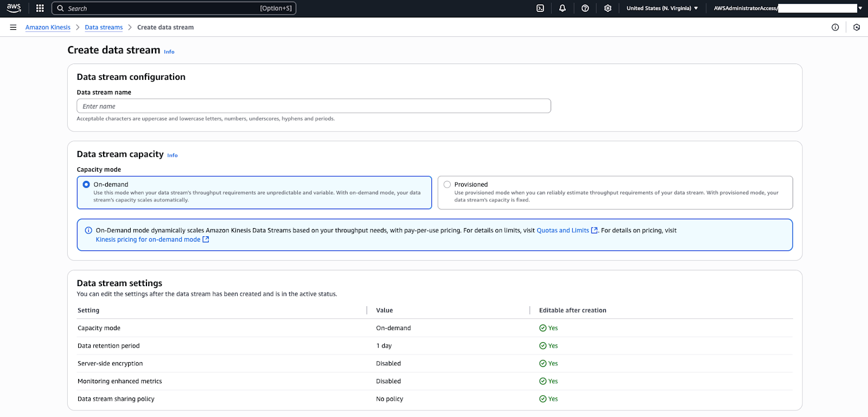This screenshot has width=868, height=417.
Task: Open the help question mark icon
Action: point(585,8)
